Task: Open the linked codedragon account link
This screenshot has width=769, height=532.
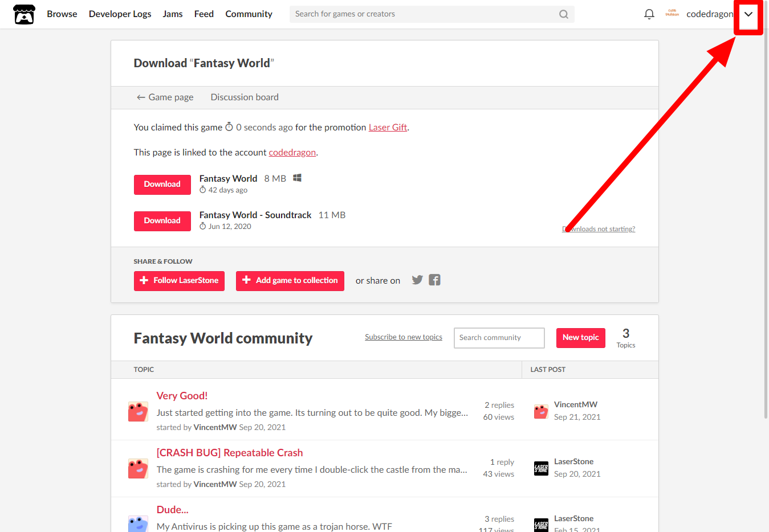Action: (x=292, y=153)
